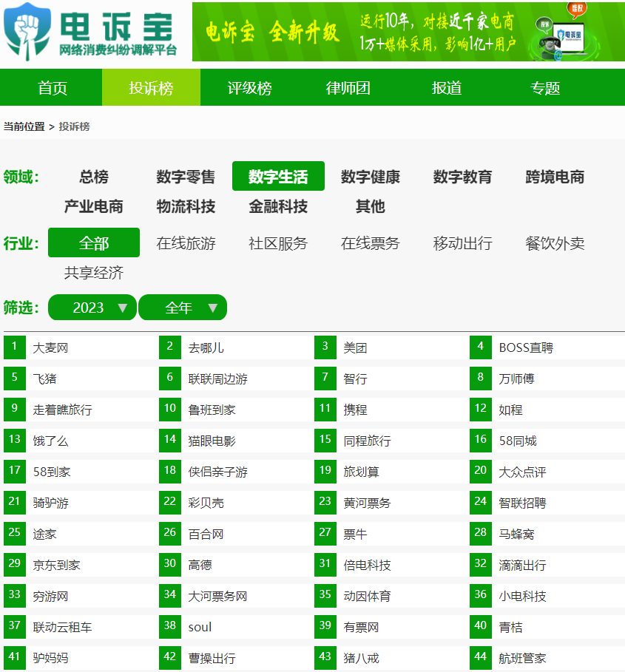
Task: Select the 数字健康 category
Action: (x=370, y=176)
